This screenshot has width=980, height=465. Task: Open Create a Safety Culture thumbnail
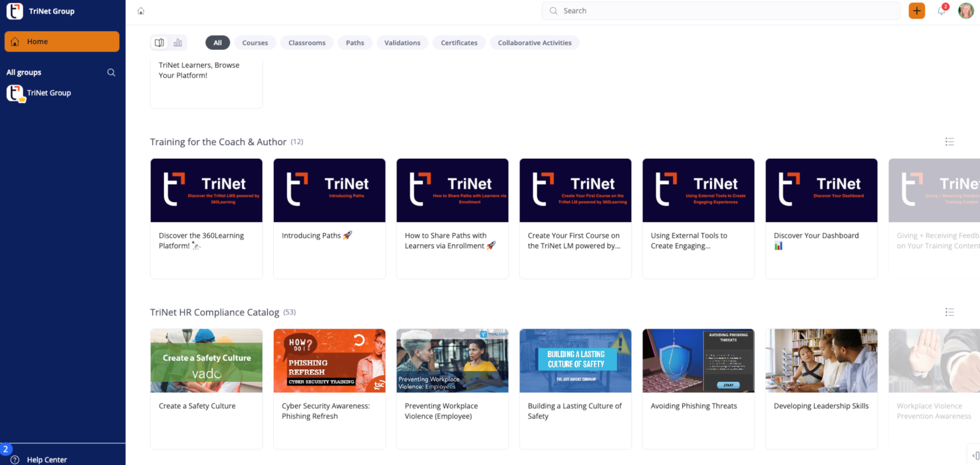(207, 361)
